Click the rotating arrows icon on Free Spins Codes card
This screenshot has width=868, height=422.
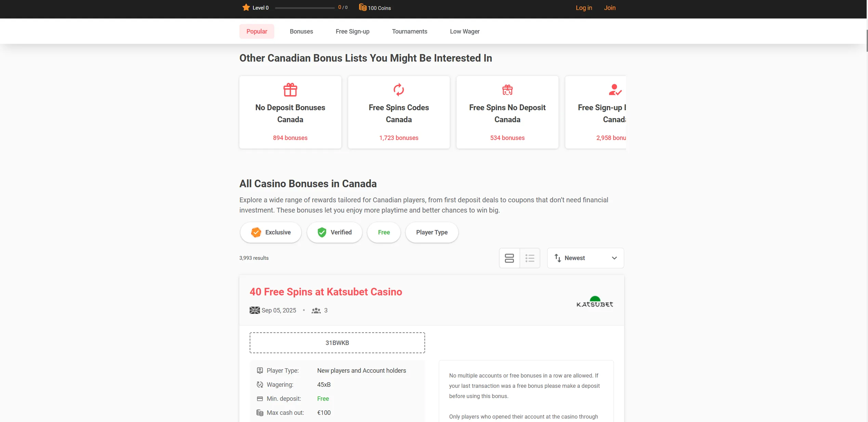[x=398, y=90]
